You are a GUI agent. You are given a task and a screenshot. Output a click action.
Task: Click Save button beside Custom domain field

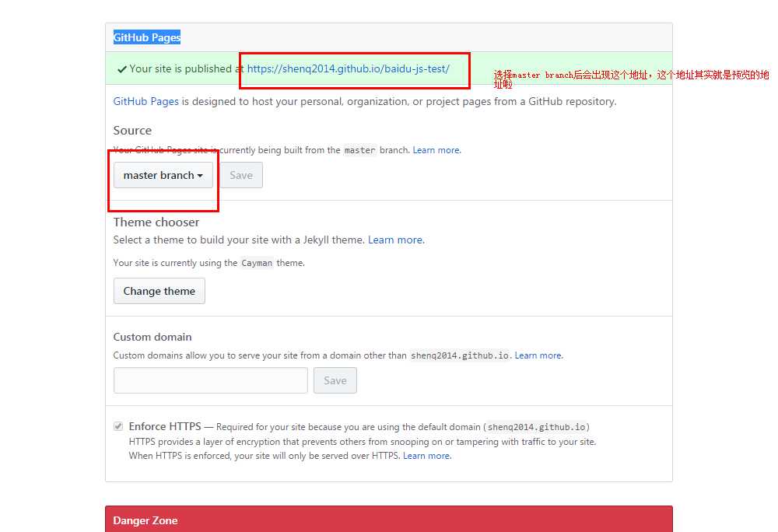pos(335,380)
